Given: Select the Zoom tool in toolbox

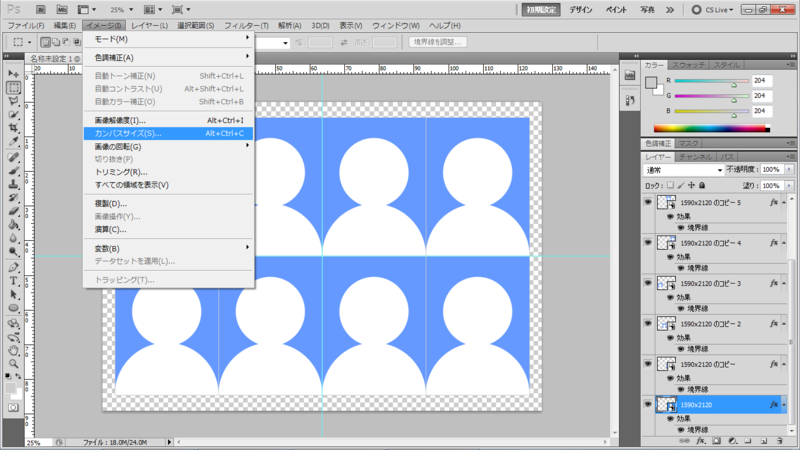Looking at the screenshot, I should point(13,364).
